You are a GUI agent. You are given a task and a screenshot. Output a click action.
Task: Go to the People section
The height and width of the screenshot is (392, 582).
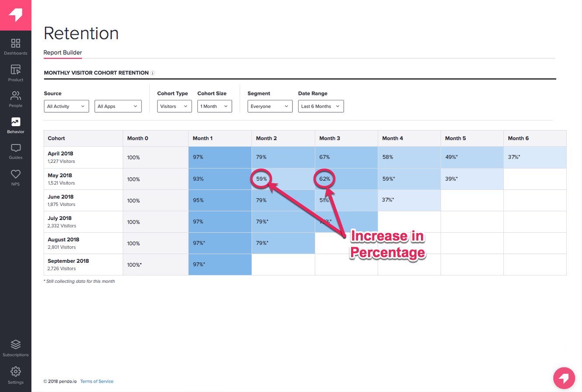coord(16,99)
